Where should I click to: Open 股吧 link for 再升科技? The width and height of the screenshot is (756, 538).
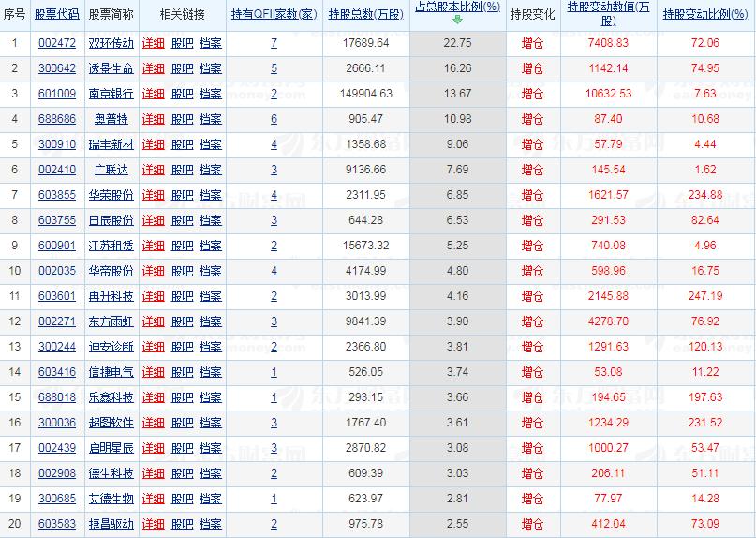coord(183,296)
